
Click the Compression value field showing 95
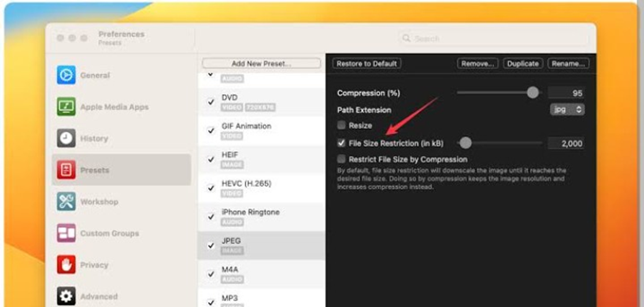click(x=567, y=93)
